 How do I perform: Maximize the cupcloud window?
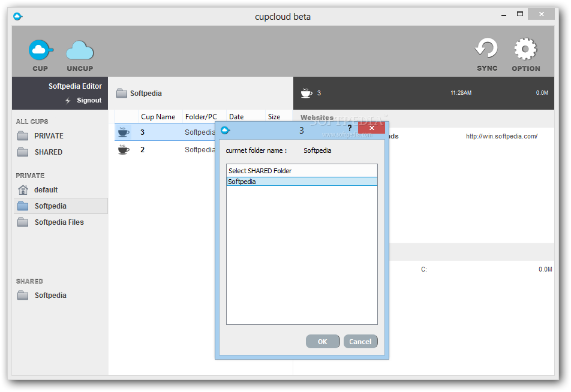click(519, 14)
